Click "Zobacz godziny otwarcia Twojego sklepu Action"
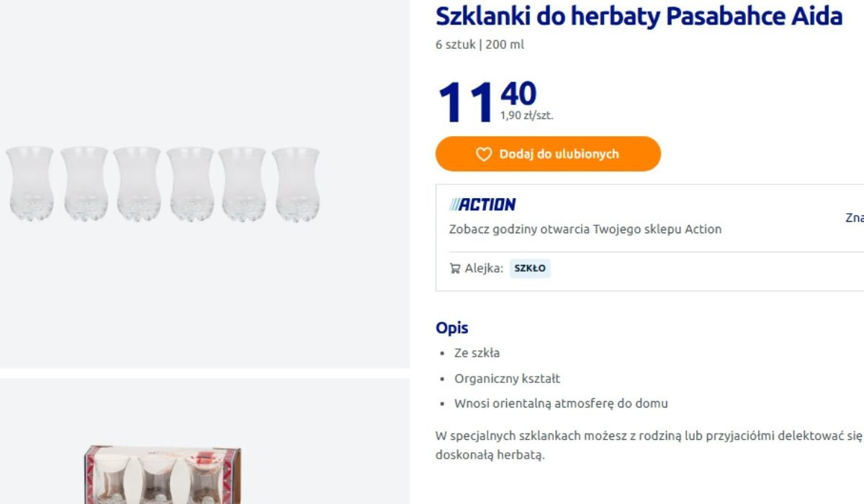This screenshot has width=864, height=504. click(585, 229)
